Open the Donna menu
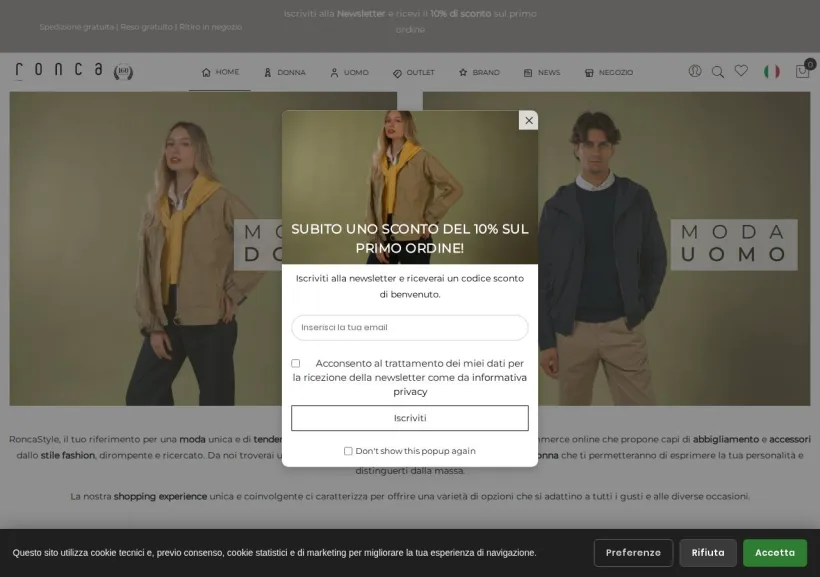This screenshot has height=577, width=820. pyautogui.click(x=285, y=73)
